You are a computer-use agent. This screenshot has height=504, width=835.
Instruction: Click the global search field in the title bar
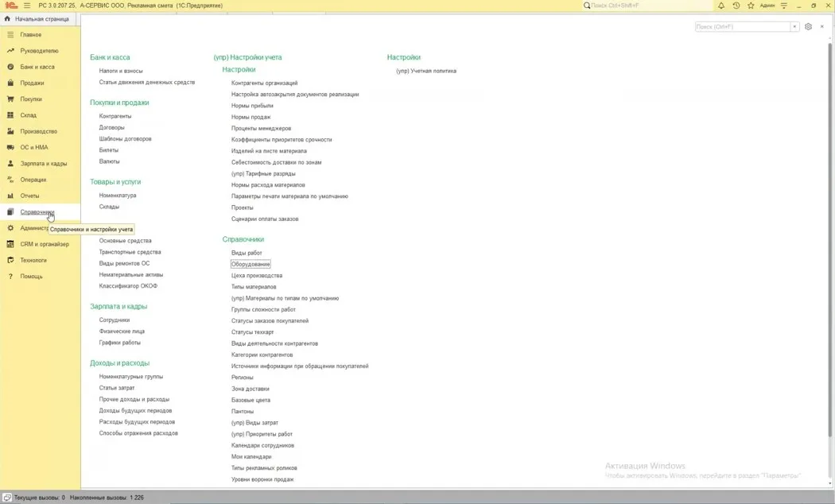647,6
